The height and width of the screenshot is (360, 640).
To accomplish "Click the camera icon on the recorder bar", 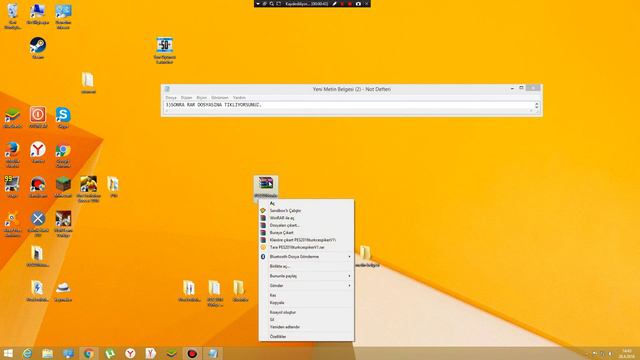I will click(x=358, y=4).
